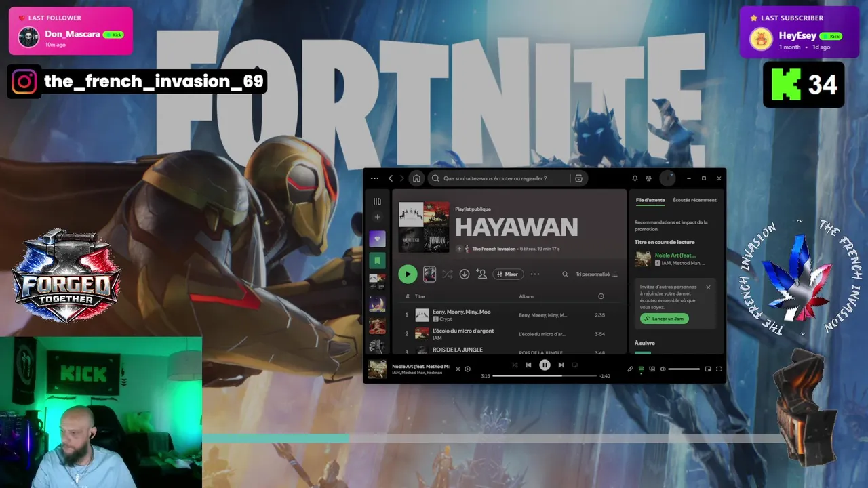Open green bookmark Episodes item in sidebar
This screenshot has height=488, width=868.
[378, 260]
